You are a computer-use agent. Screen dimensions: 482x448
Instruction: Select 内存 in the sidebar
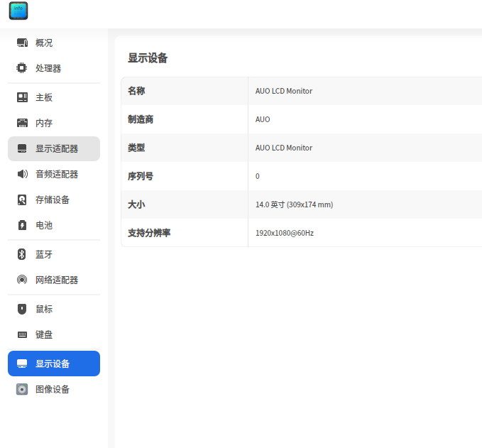54,123
